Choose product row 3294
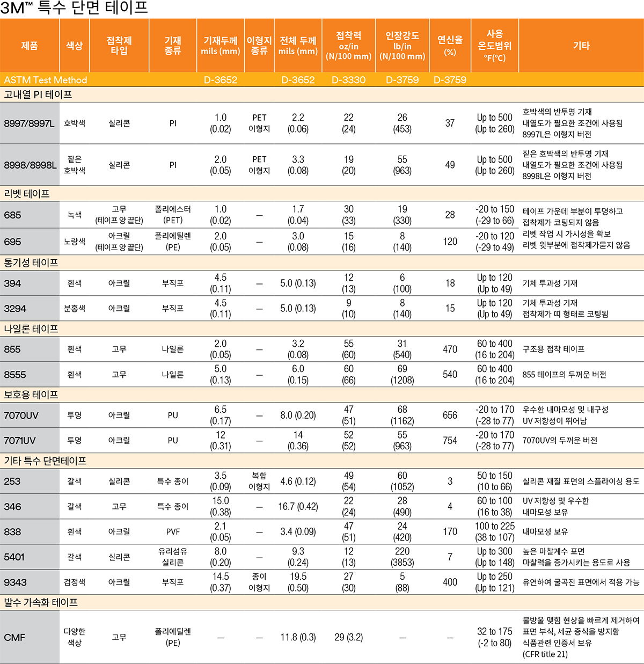This screenshot has height=664, width=644. point(15,309)
